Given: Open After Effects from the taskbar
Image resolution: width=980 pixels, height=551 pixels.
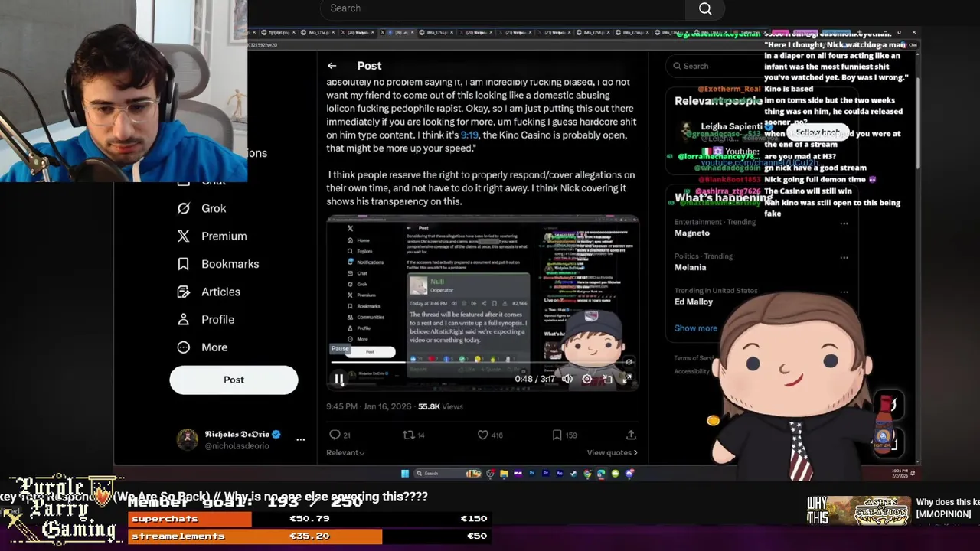Looking at the screenshot, I should click(560, 473).
